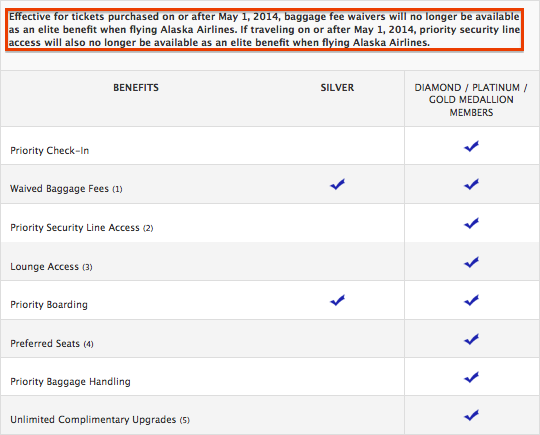The image size is (540, 435).
Task: Click the Medallion checkmark for Unlimited Complimentary Upgrades
Action: click(x=471, y=415)
